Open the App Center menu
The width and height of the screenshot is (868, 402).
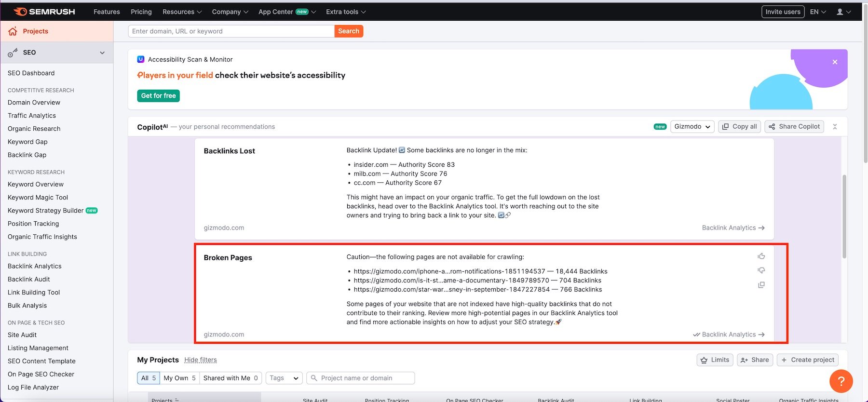(287, 12)
